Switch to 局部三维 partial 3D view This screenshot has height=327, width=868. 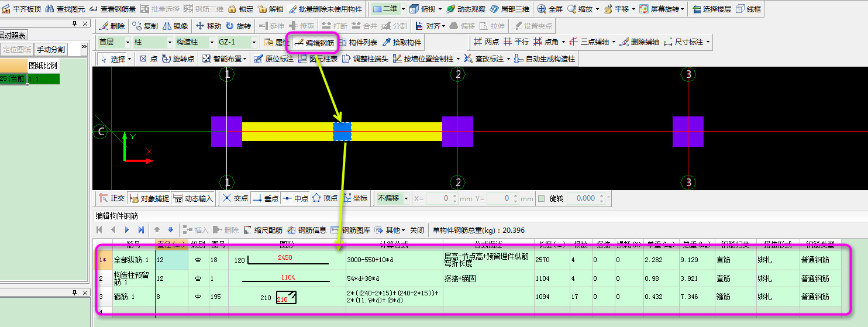click(509, 9)
